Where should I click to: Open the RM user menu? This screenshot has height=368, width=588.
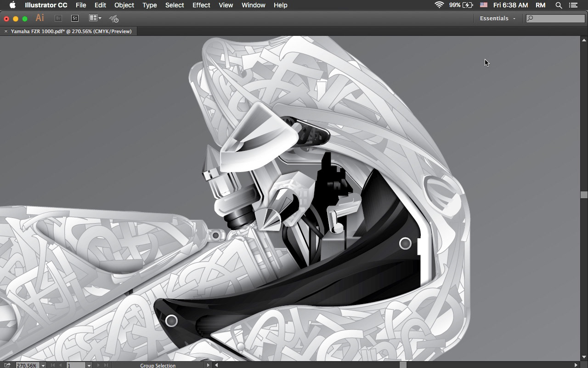pyautogui.click(x=540, y=5)
